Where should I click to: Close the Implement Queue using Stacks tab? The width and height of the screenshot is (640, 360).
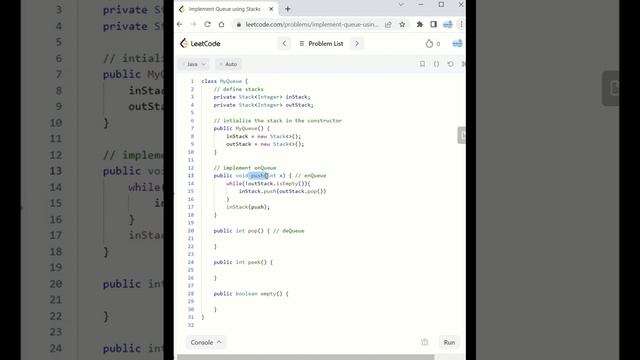(x=271, y=9)
